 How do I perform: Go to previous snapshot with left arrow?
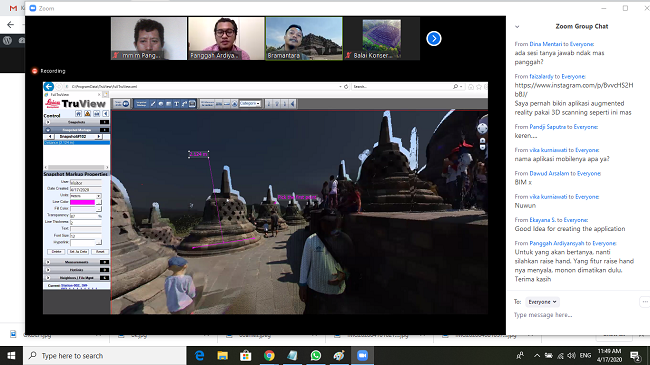[x=50, y=136]
